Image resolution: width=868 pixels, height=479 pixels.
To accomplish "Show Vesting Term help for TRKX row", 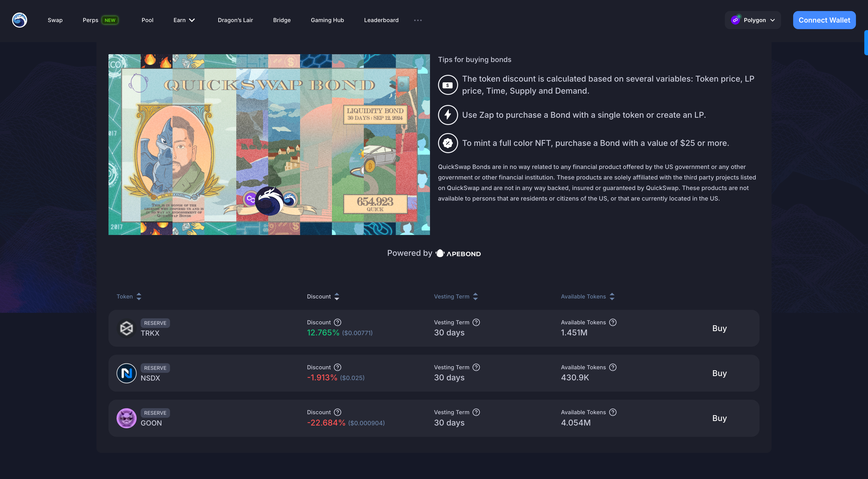I will click(x=476, y=322).
